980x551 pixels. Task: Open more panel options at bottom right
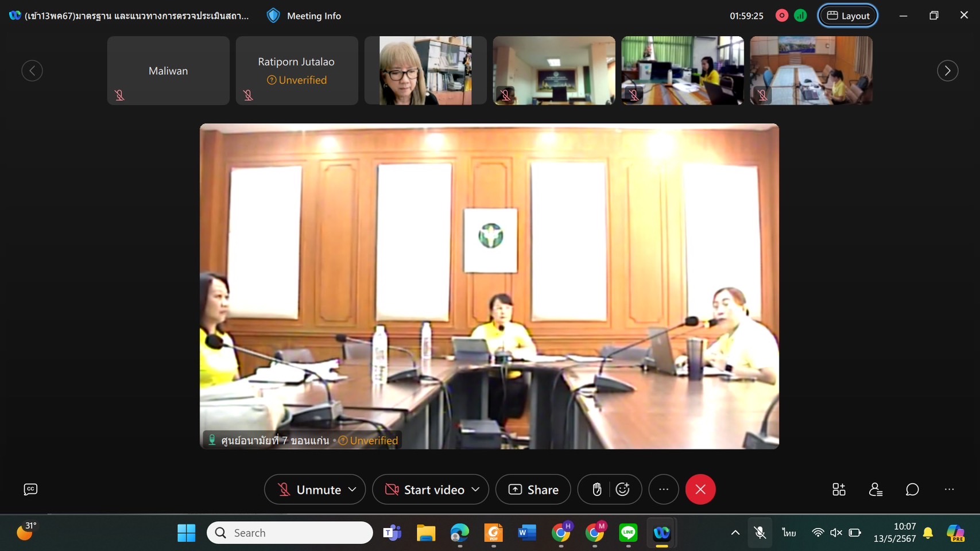[x=949, y=490]
